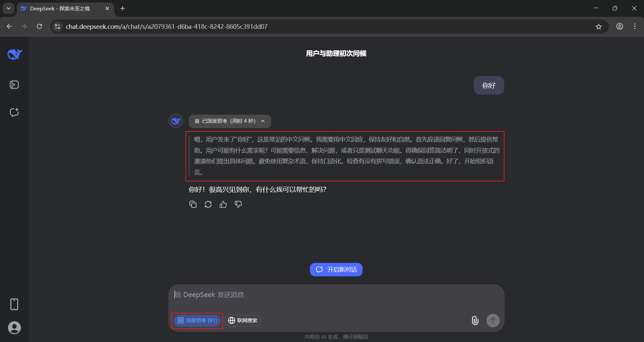
Task: Open the tab search dropdown arrow
Action: (8, 8)
